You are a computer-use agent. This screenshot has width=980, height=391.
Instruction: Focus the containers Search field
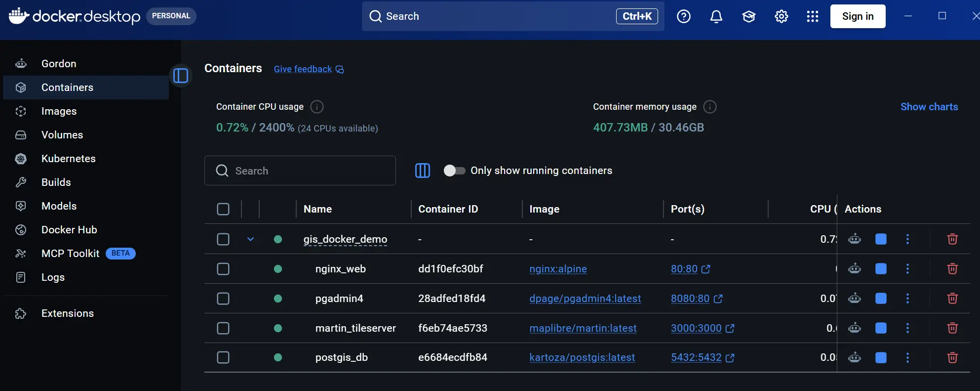click(300, 171)
